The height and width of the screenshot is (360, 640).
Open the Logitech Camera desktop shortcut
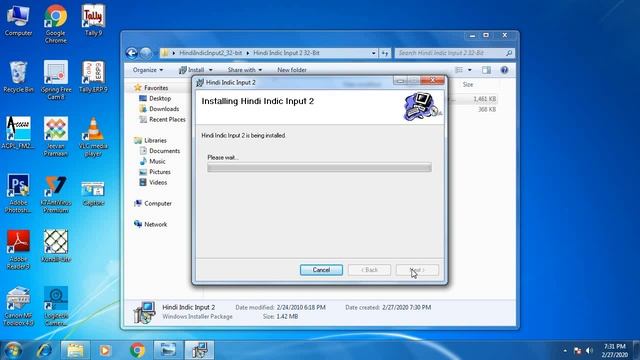pos(56,306)
